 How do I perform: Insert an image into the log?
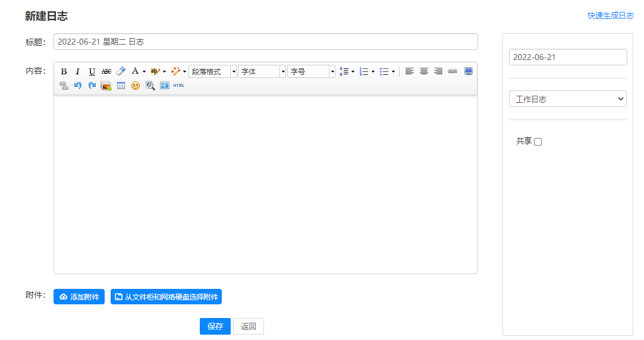(x=106, y=86)
